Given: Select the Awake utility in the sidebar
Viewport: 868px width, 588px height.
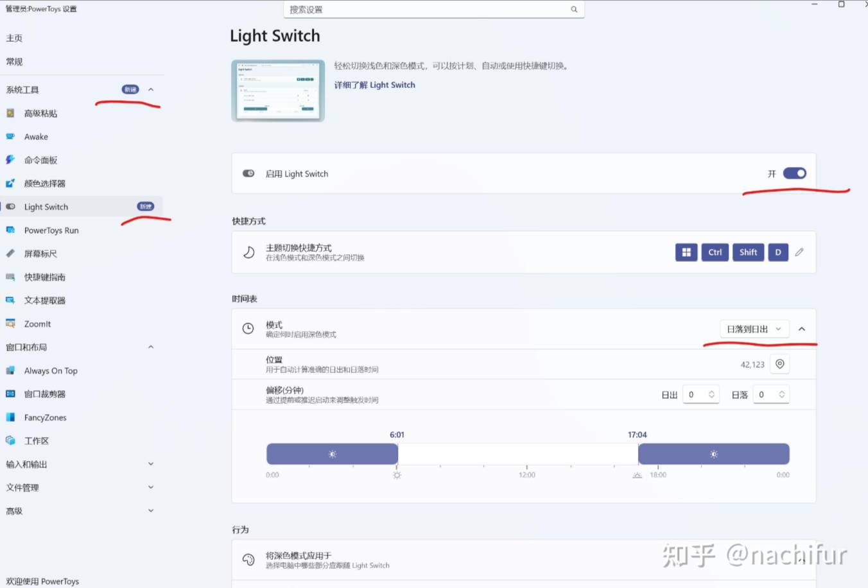Looking at the screenshot, I should pos(36,137).
